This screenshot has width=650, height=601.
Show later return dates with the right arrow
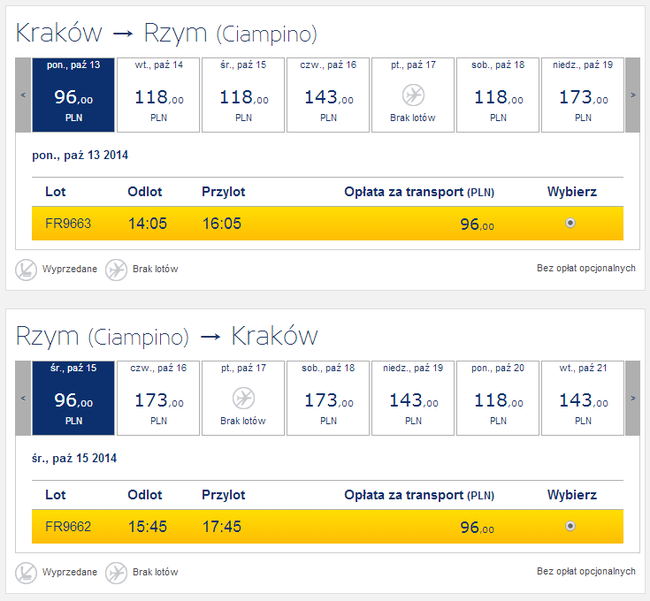click(x=632, y=398)
